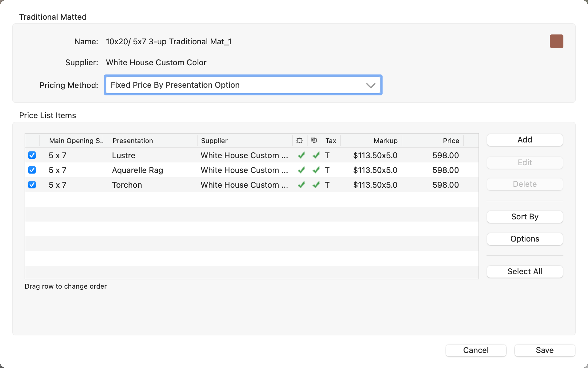Viewport: 588px width, 368px height.
Task: Open the Pricing Method dropdown
Action: [243, 85]
